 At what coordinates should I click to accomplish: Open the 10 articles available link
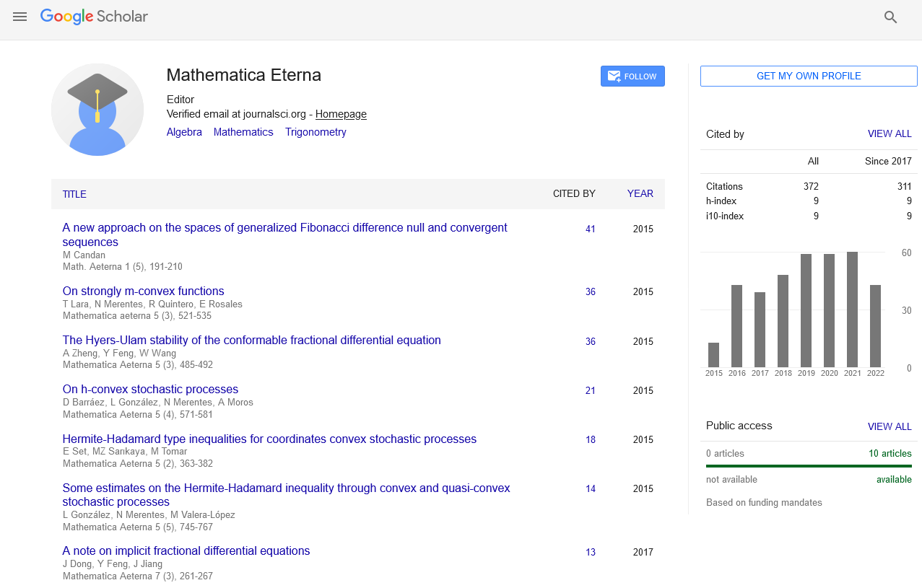890,454
